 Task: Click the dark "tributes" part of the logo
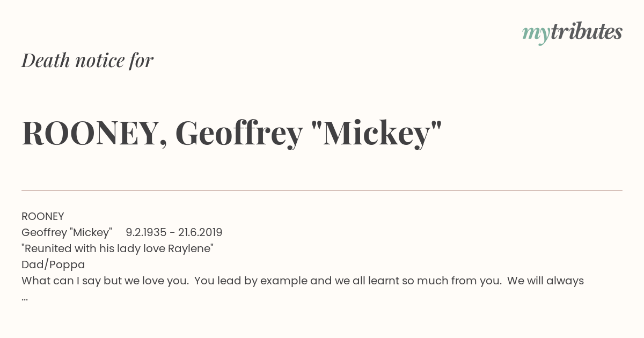586,32
